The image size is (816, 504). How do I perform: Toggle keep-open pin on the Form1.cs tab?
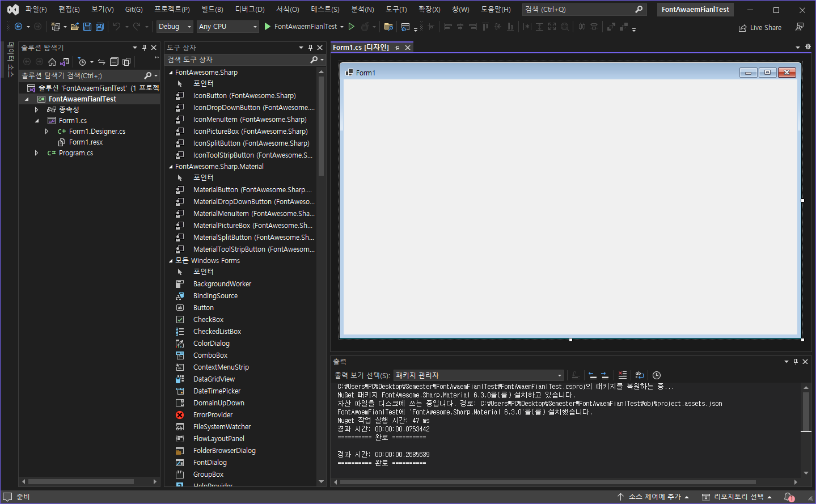[397, 48]
